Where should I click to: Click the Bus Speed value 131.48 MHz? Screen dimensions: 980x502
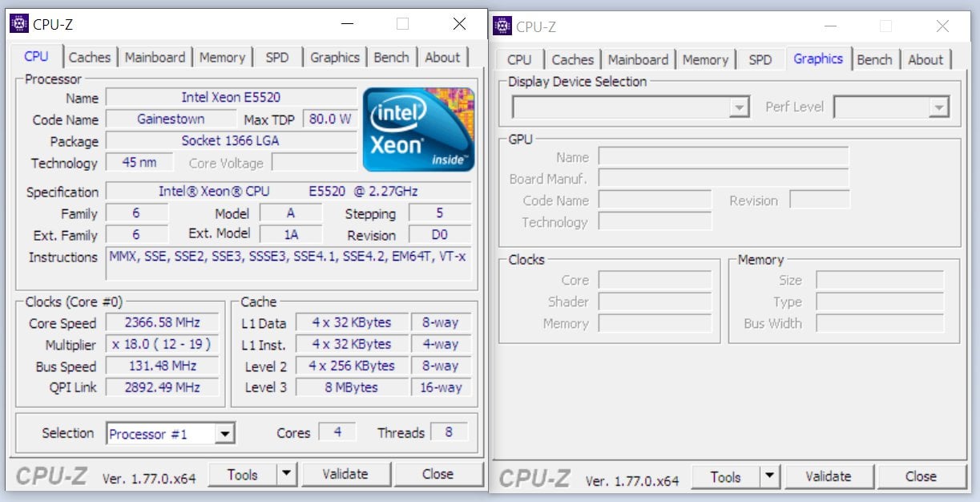point(163,366)
